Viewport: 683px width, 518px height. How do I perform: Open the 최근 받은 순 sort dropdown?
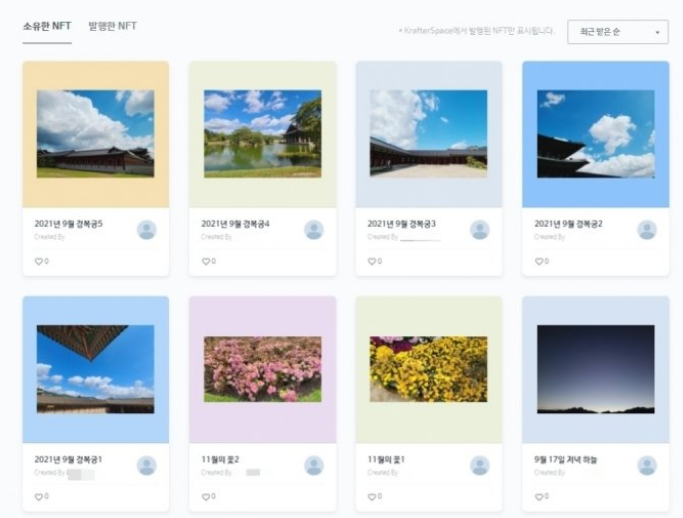618,32
